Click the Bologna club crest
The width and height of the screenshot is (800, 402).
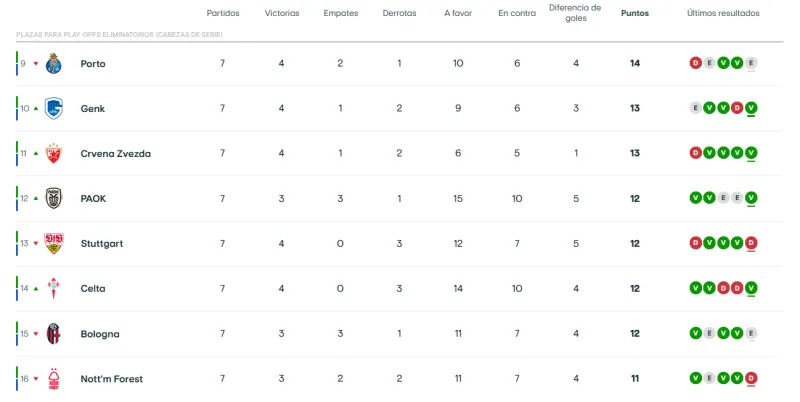pyautogui.click(x=54, y=333)
